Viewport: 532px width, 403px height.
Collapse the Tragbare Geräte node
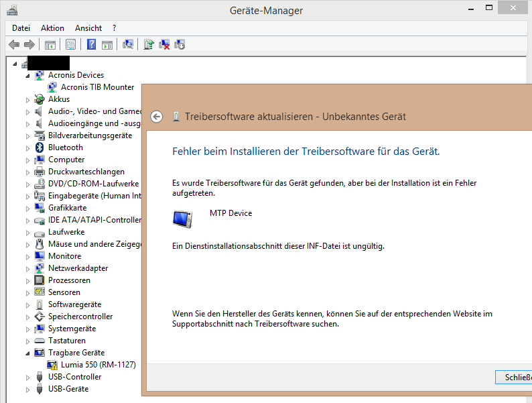27,353
